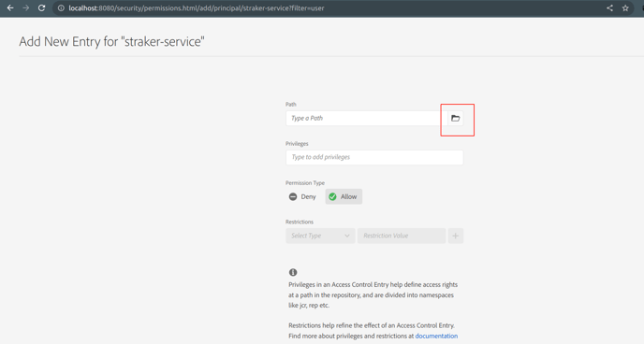This screenshot has width=644, height=344.
Task: Focus the Type to add privileges field
Action: click(x=374, y=157)
